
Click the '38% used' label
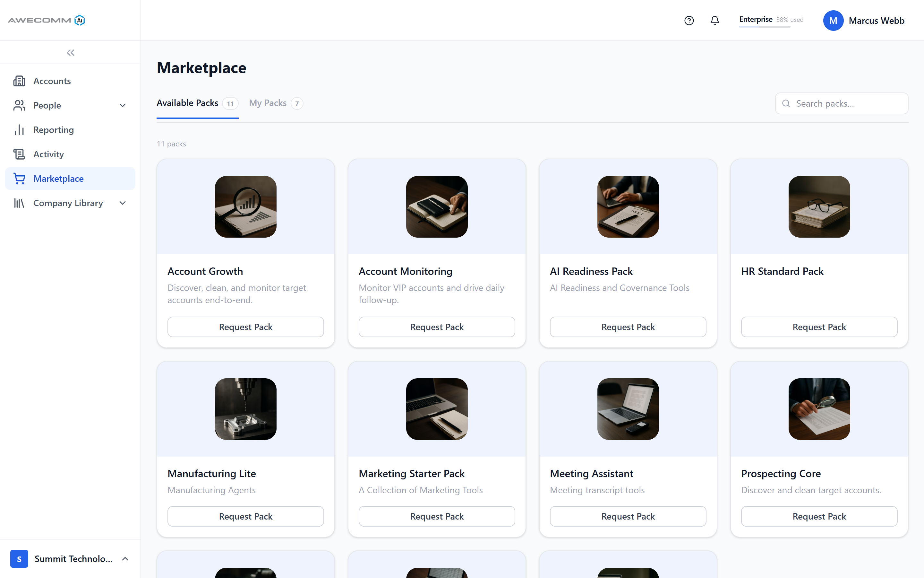tap(790, 20)
